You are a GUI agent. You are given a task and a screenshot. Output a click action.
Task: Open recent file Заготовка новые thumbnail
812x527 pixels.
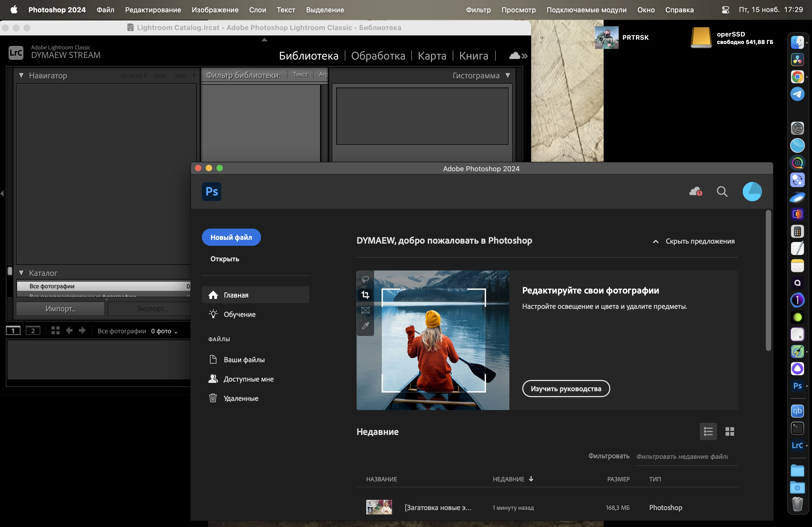point(379,507)
